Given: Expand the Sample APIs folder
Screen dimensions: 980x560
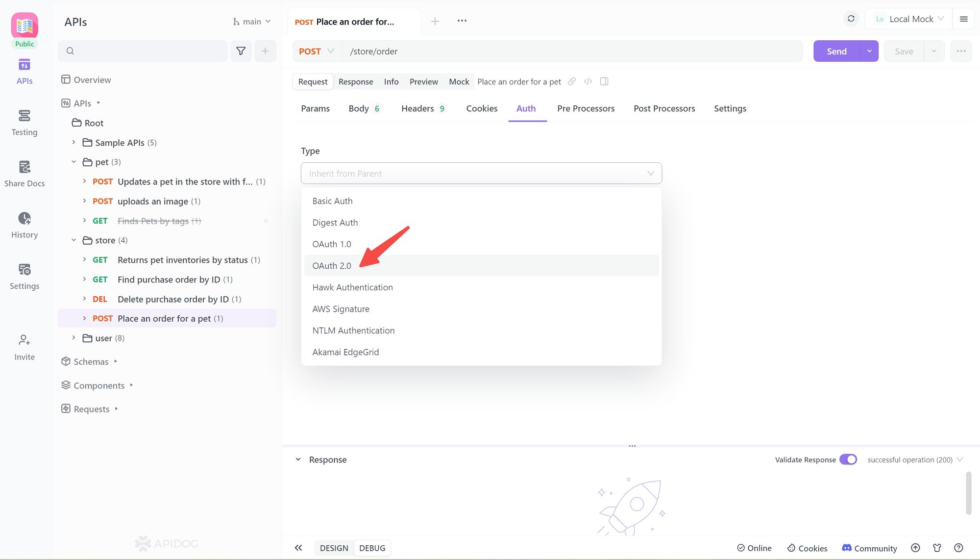Looking at the screenshot, I should [x=73, y=142].
